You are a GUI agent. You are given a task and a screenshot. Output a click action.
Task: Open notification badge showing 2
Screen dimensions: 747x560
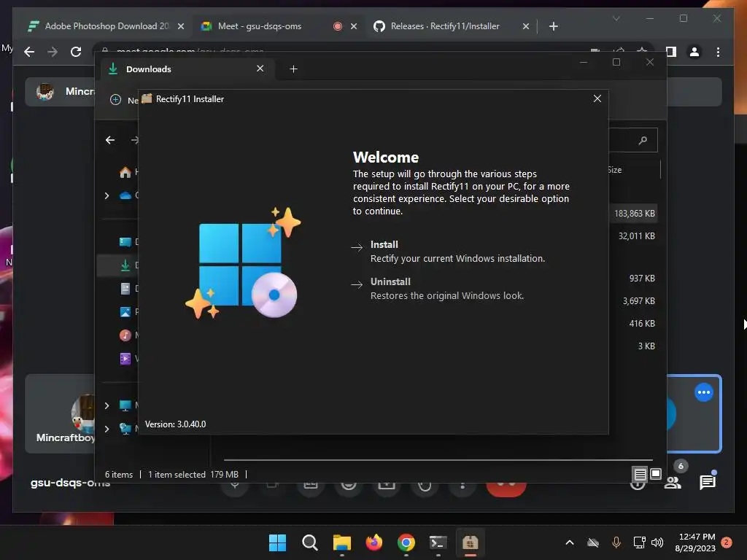point(727,542)
